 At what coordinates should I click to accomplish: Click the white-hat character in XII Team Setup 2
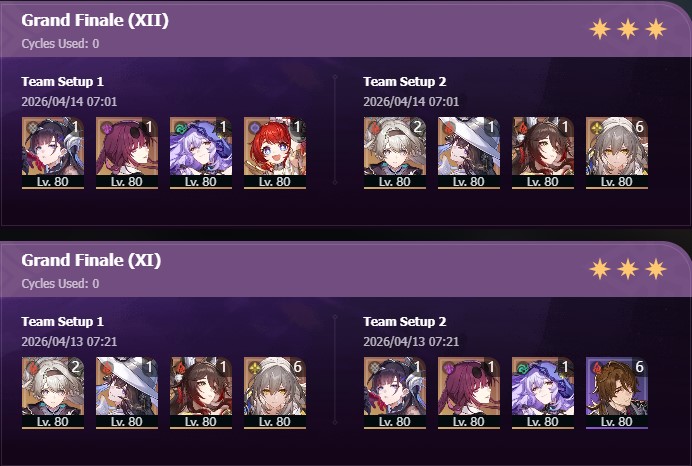(x=469, y=153)
